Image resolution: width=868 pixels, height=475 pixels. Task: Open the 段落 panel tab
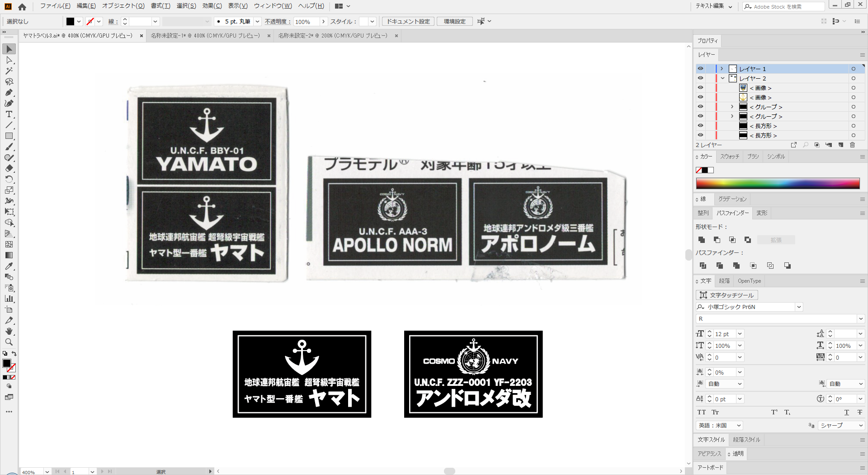[x=724, y=281]
